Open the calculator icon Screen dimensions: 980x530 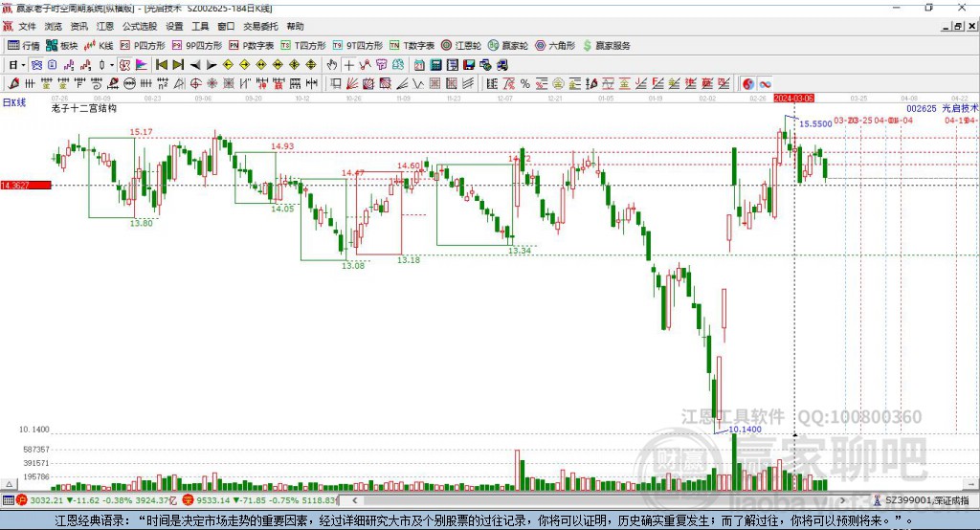[435, 65]
